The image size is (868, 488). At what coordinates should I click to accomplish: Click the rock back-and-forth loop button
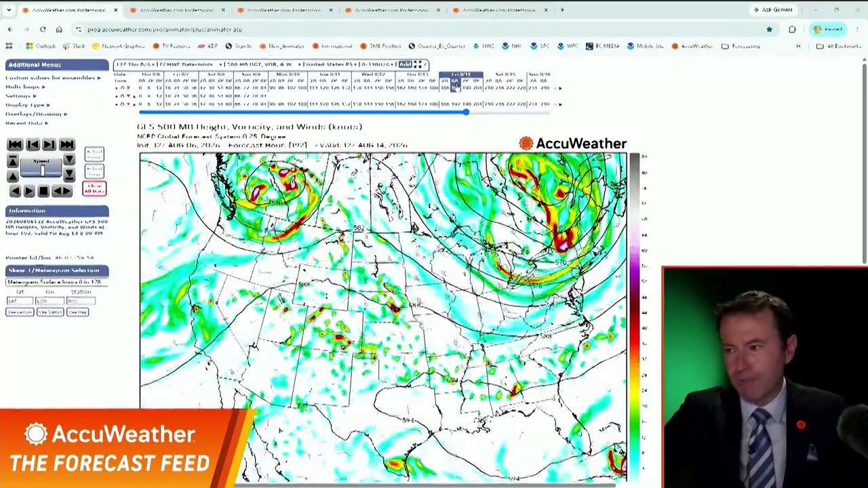pos(62,191)
